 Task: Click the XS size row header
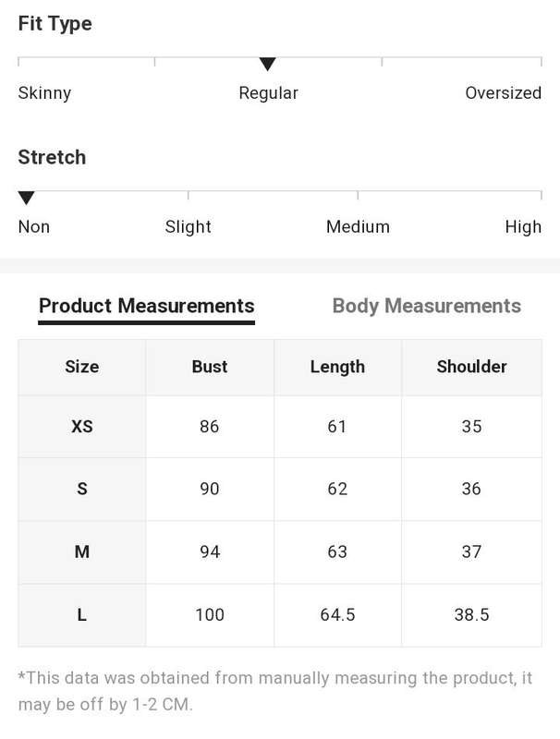pyautogui.click(x=82, y=427)
